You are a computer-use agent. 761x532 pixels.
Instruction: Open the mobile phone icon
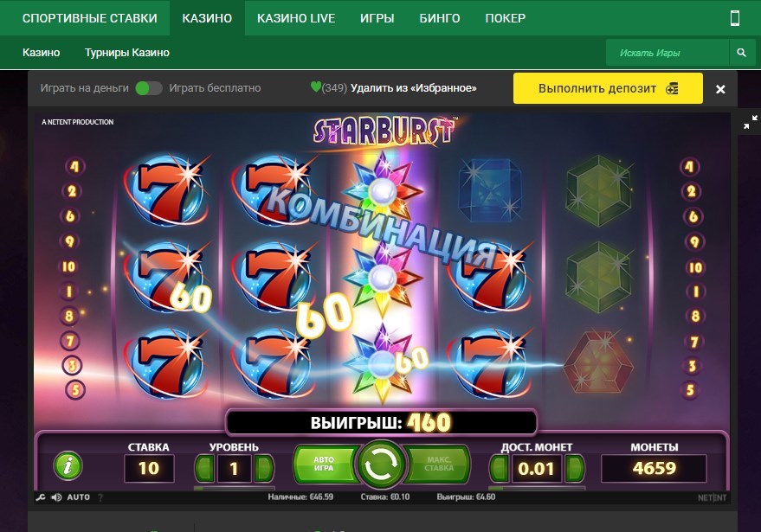pyautogui.click(x=735, y=18)
